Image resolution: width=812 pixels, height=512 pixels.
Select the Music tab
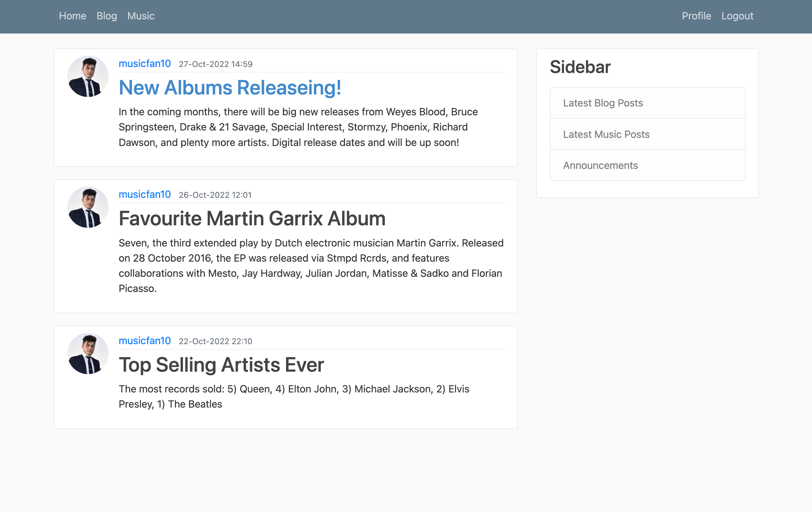(140, 16)
